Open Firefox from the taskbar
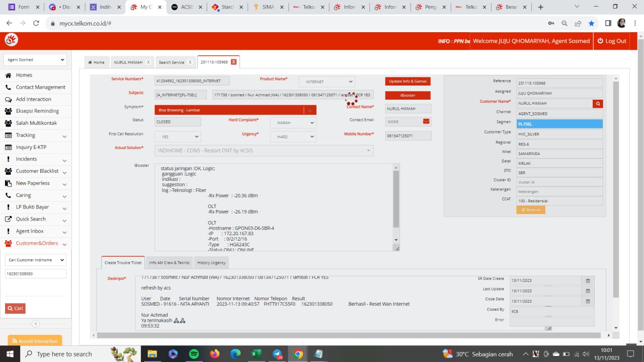 (215, 354)
